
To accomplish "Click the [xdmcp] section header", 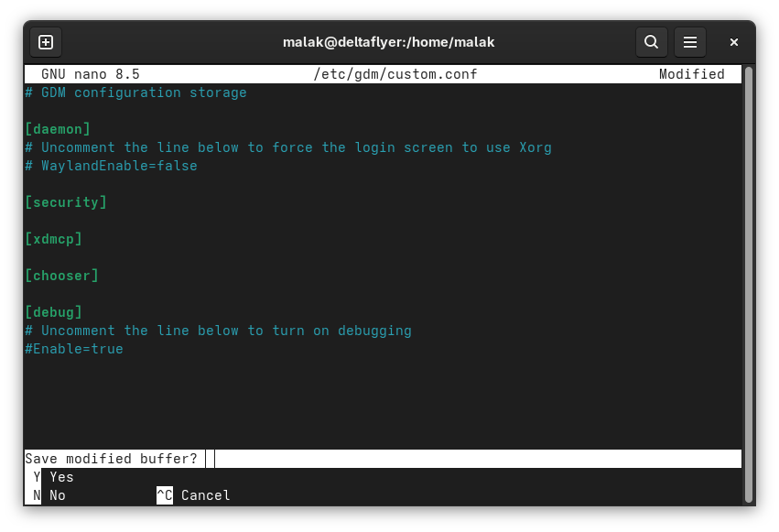I will pyautogui.click(x=53, y=239).
